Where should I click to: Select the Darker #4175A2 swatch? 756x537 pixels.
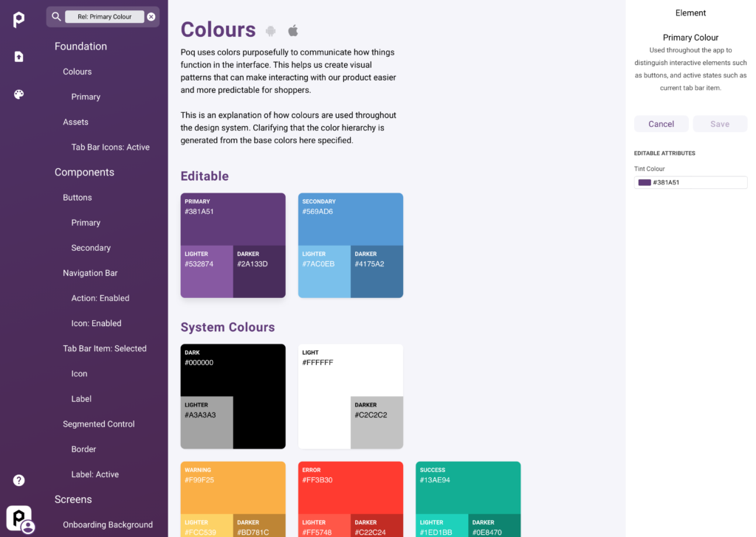coord(377,271)
